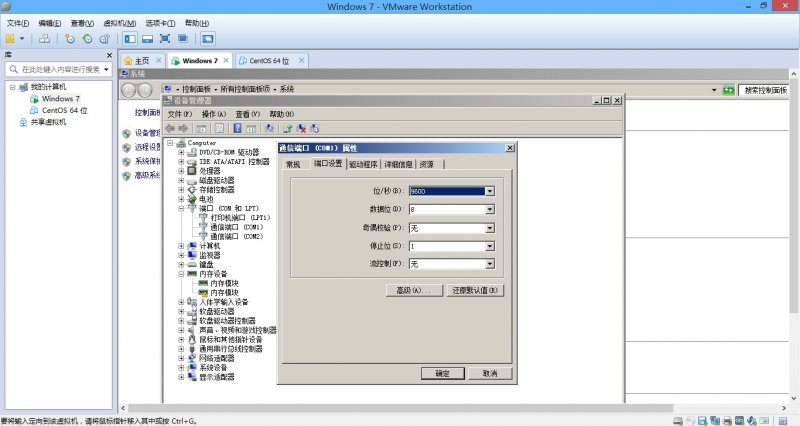Select 共享虚拟机 in library tree

point(48,122)
